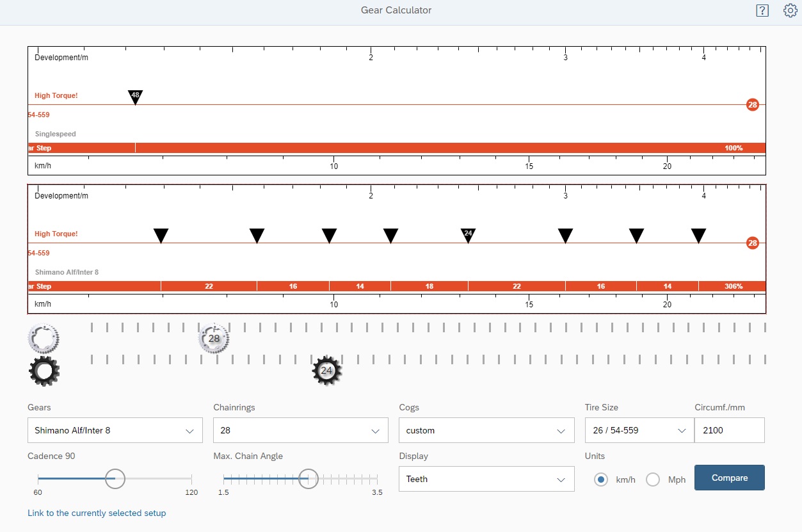This screenshot has width=802, height=532.
Task: Click the orange 28 badge in Shimano chart
Action: [x=752, y=243]
